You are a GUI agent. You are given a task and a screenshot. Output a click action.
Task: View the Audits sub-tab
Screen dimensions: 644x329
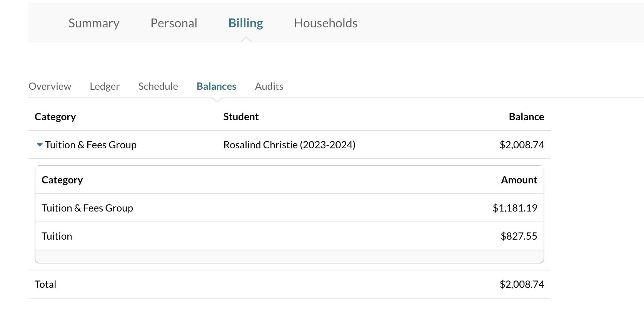(x=269, y=86)
